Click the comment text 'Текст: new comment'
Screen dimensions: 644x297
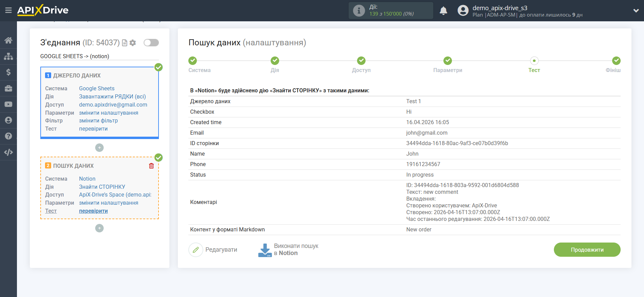[x=432, y=192]
